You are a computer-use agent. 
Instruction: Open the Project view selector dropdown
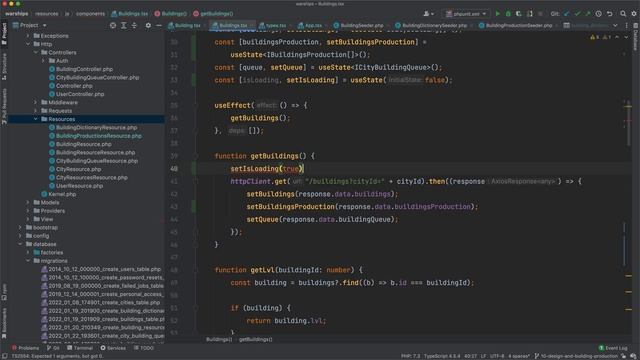tap(29, 25)
